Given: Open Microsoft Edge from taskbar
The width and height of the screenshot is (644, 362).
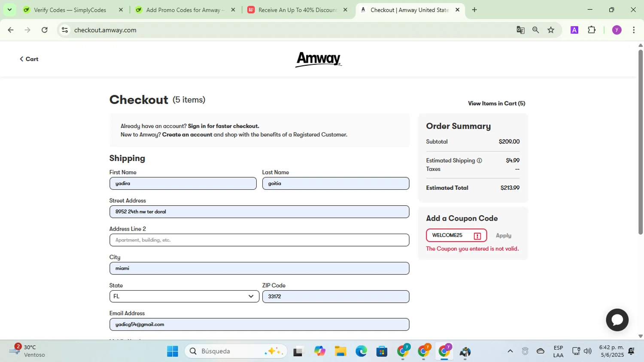Looking at the screenshot, I should click(361, 351).
